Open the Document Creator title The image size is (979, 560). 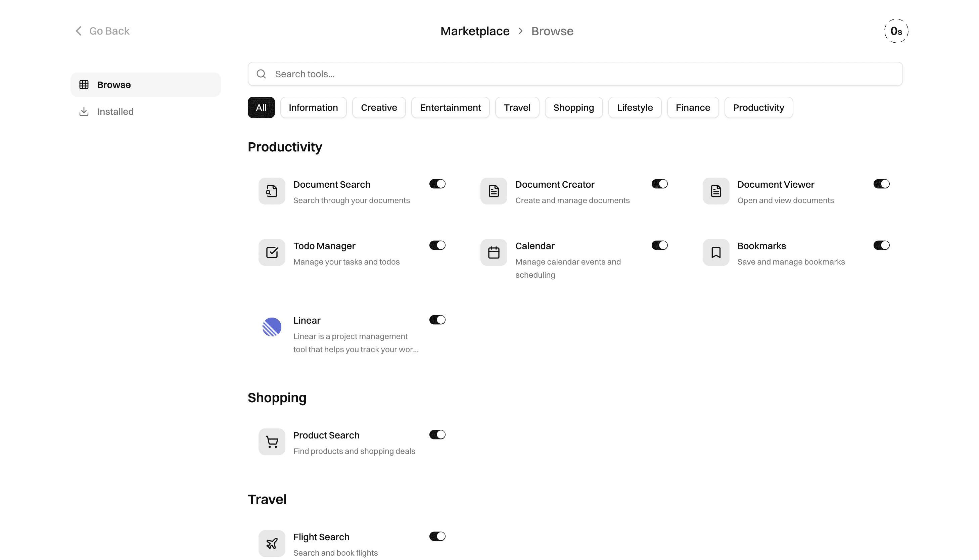(555, 185)
